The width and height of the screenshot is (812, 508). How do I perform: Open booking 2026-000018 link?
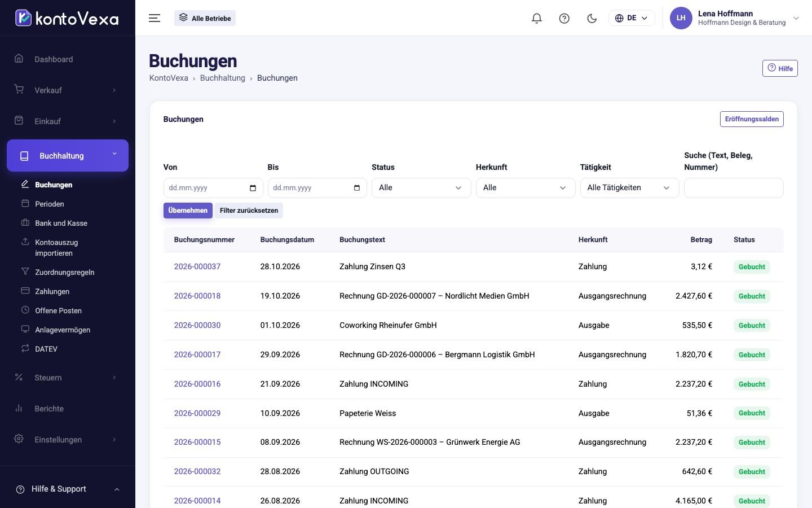197,296
